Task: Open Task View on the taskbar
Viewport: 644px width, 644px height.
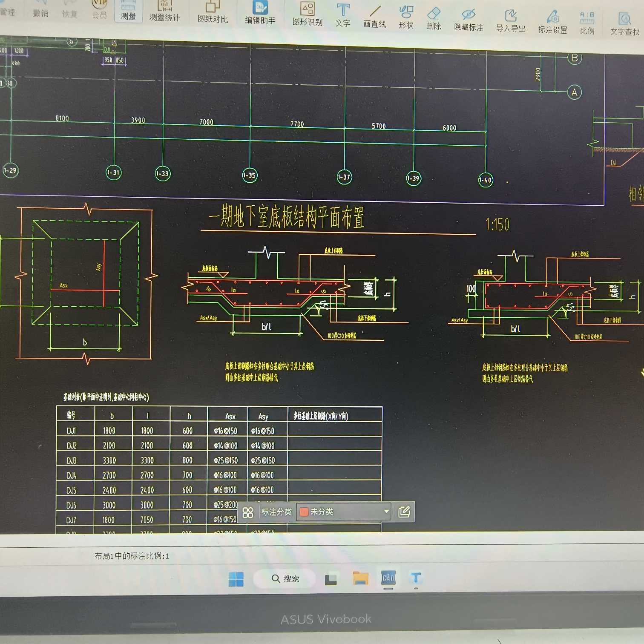Action: click(331, 579)
